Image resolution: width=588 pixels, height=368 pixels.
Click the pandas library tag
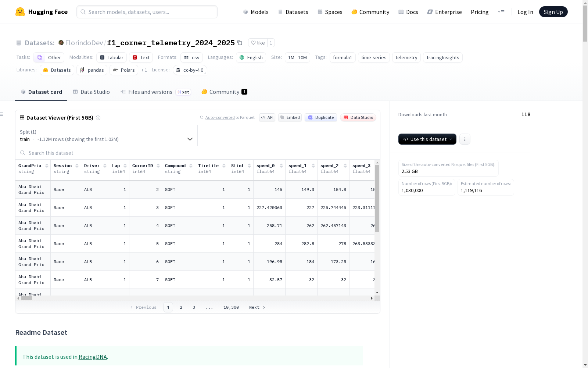(92, 70)
